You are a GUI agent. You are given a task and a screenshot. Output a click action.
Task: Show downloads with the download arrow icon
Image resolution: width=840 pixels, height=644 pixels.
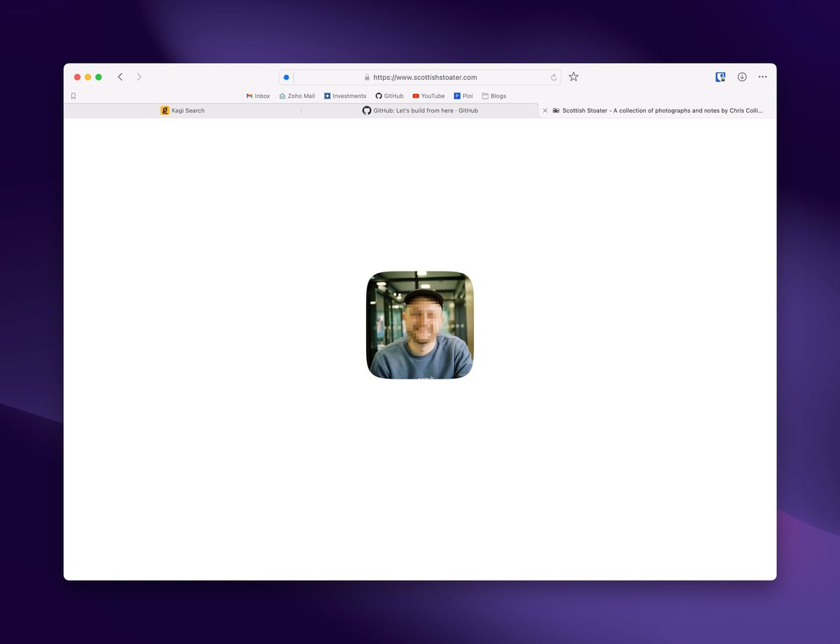pyautogui.click(x=742, y=77)
